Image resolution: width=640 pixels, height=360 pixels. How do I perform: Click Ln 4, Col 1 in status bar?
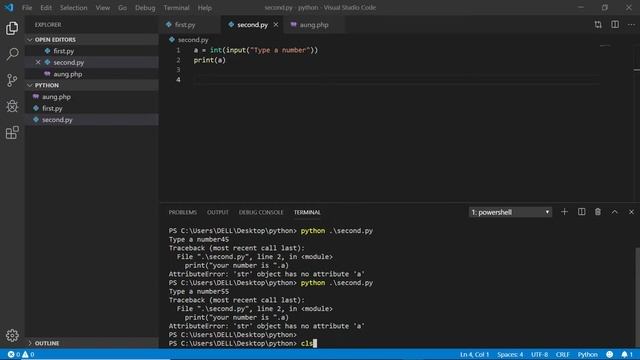point(474,354)
